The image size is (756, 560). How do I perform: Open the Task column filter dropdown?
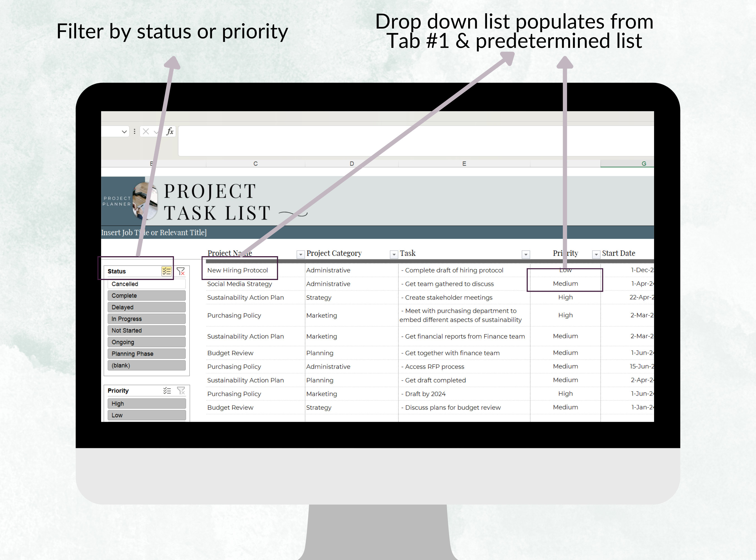526,254
